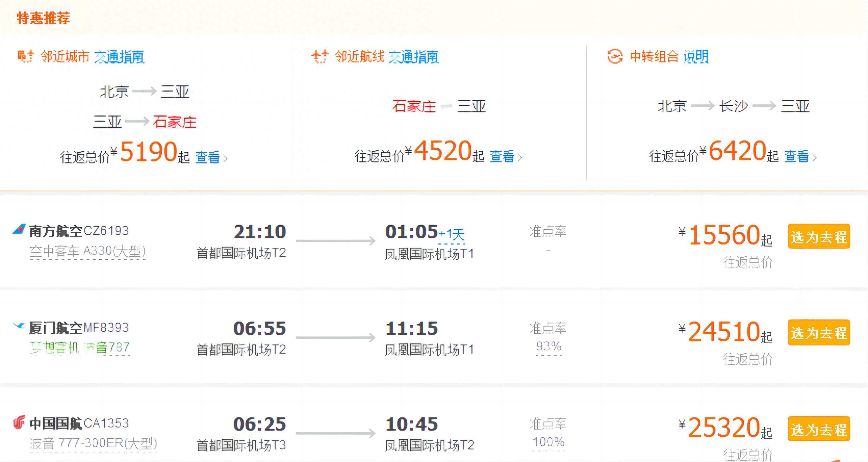Viewport: 868px width, 462px height.
Task: Click the 邻近航线 nearby route icon
Action: coord(320,56)
